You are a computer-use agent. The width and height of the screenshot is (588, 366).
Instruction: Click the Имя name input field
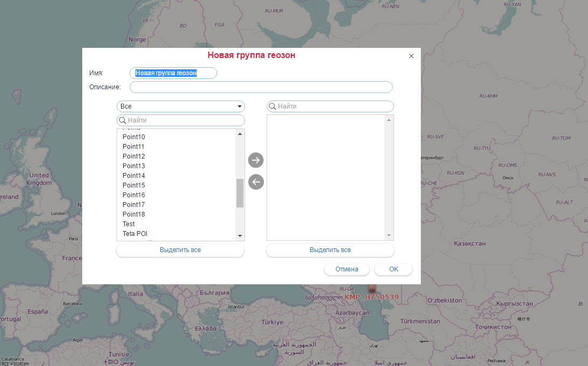173,73
